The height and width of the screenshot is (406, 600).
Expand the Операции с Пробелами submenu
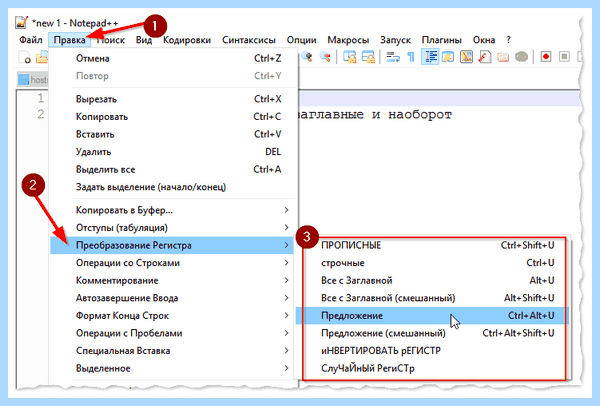coord(174,333)
